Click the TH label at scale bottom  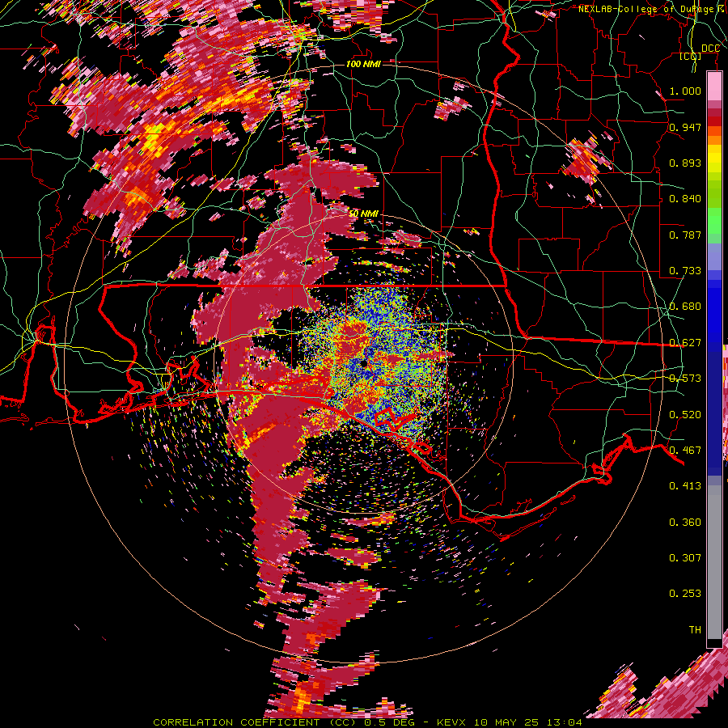[x=695, y=629]
